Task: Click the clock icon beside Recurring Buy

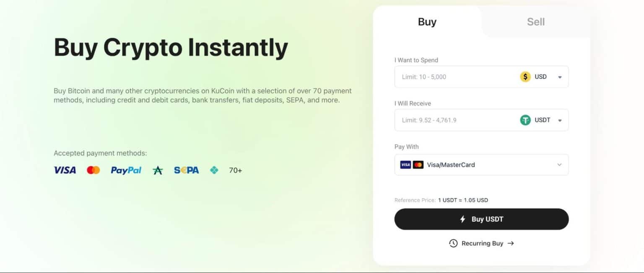Action: 453,243
